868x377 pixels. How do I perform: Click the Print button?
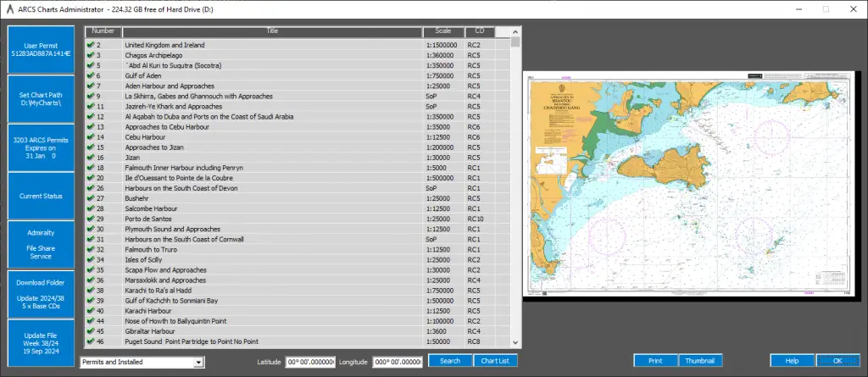655,361
